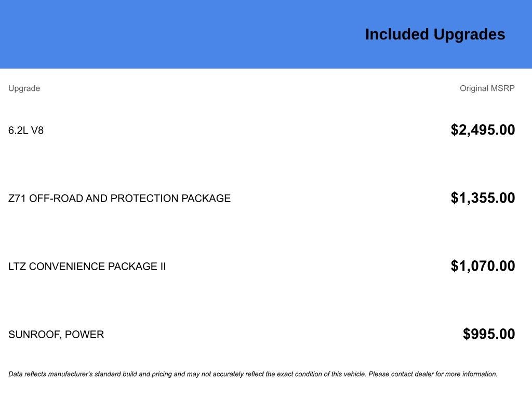The height and width of the screenshot is (399, 532).
Task: Click the $995.00 price
Action: (489, 334)
